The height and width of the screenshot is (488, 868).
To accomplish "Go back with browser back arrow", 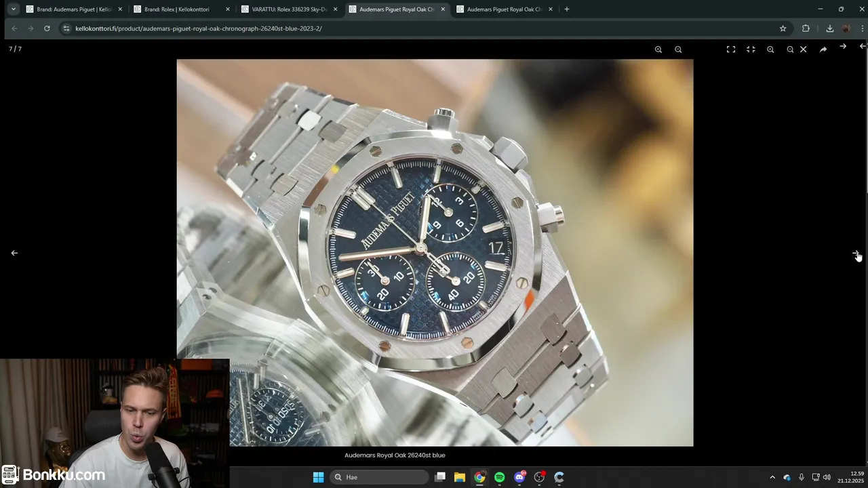I will click(x=14, y=28).
